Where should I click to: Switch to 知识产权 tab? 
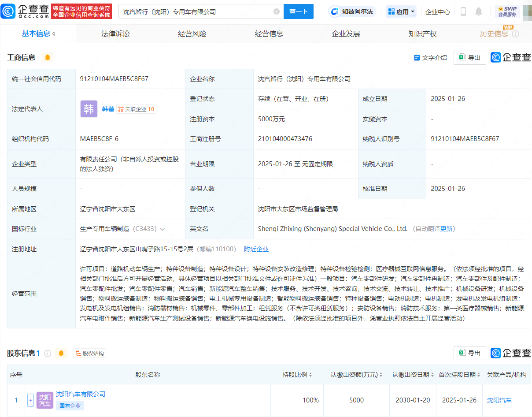(x=422, y=34)
